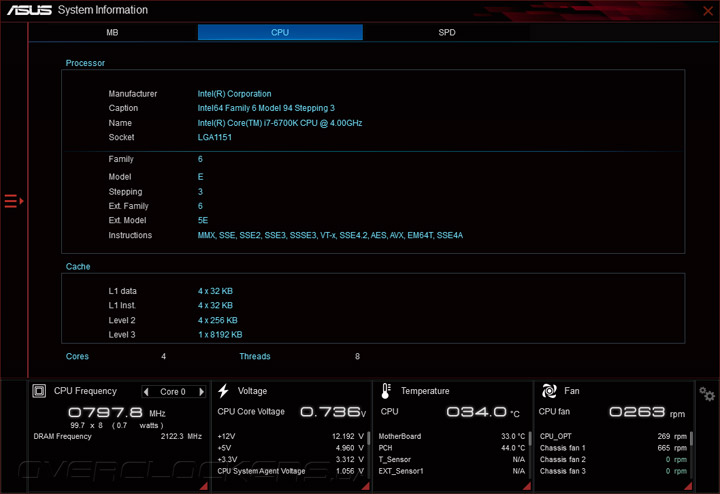
Task: Click the 'Intel(R) Corporation' manufacturer value
Action: 235,94
